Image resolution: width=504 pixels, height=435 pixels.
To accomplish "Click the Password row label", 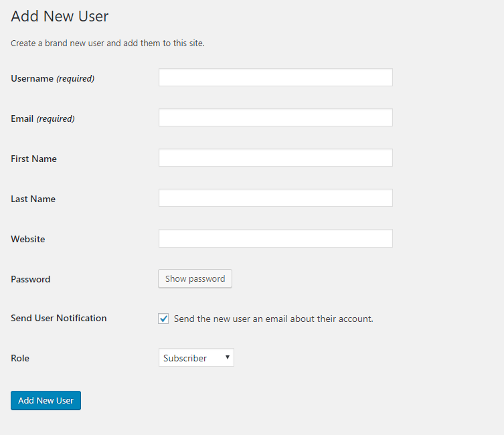I will pos(30,279).
